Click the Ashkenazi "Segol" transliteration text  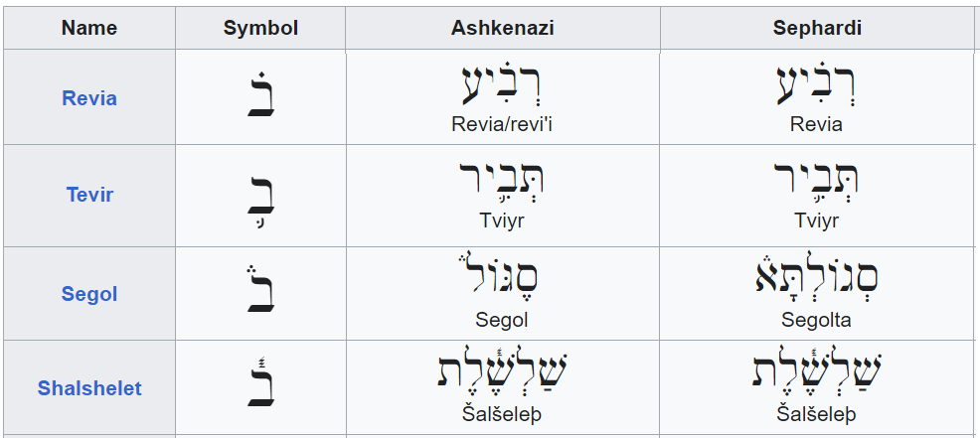(502, 320)
